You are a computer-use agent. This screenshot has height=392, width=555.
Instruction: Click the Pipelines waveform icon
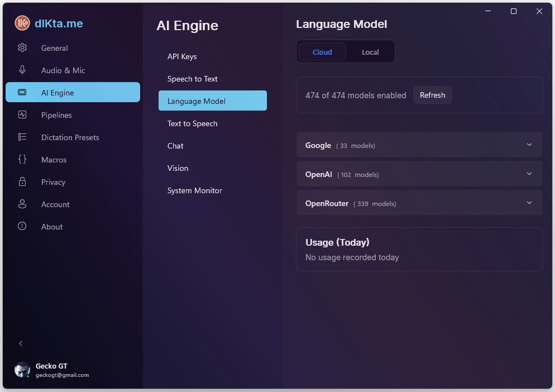(x=22, y=114)
